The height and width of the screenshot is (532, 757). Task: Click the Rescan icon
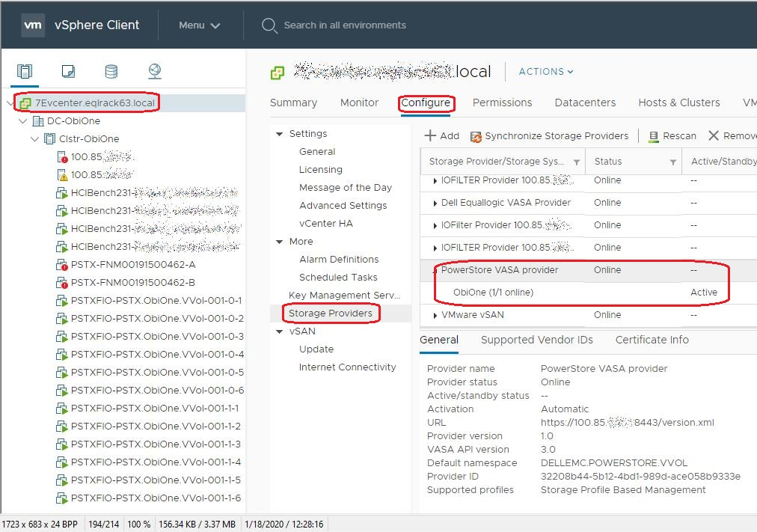pyautogui.click(x=654, y=137)
